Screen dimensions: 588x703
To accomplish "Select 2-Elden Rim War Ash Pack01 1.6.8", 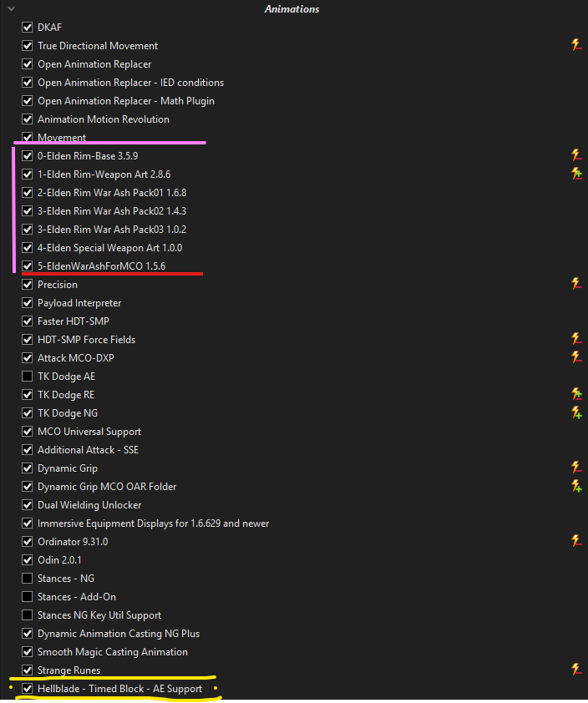I will [x=112, y=193].
